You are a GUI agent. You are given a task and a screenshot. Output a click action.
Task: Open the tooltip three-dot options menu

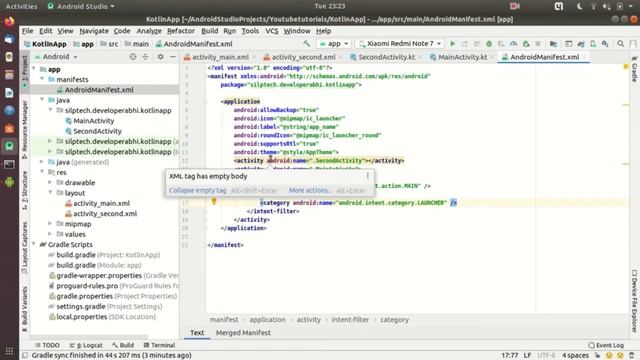point(367,176)
